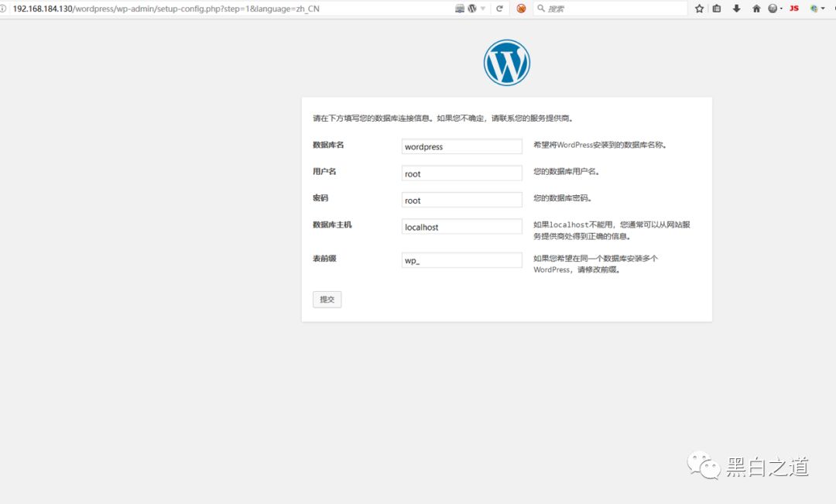This screenshot has width=836, height=504.
Task: Click the 请在下方填写您的数据库连接信息 intro sentence
Action: pyautogui.click(x=443, y=118)
